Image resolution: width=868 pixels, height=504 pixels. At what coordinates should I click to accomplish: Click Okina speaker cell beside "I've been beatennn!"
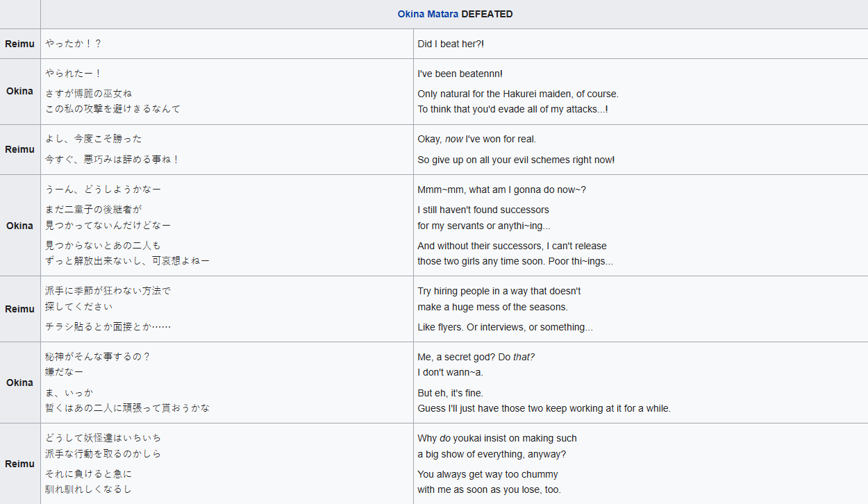click(20, 91)
